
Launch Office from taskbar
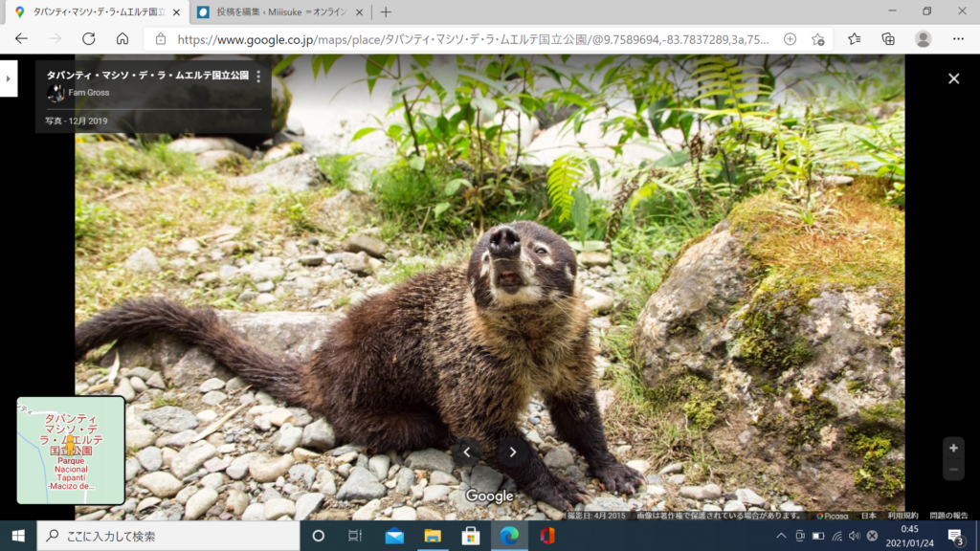[547, 536]
